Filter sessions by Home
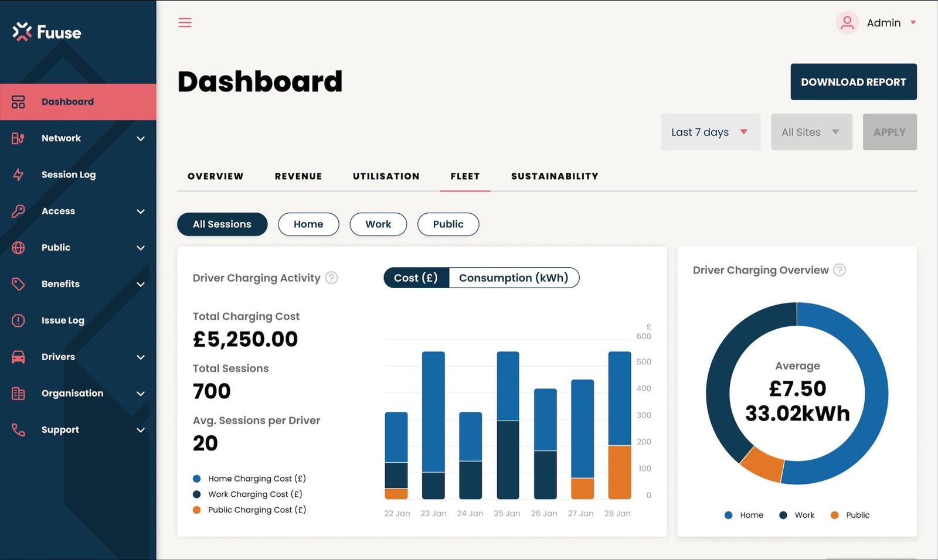This screenshot has width=938, height=560. [x=308, y=224]
